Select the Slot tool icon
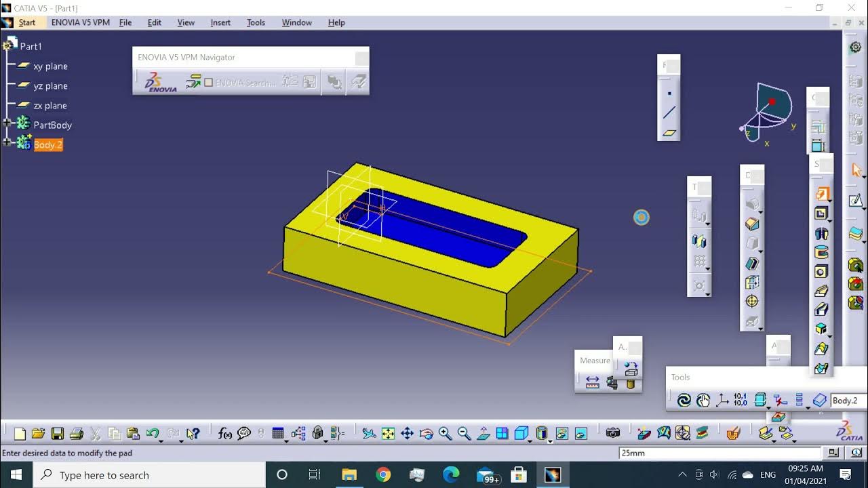The image size is (868, 488). 821,309
